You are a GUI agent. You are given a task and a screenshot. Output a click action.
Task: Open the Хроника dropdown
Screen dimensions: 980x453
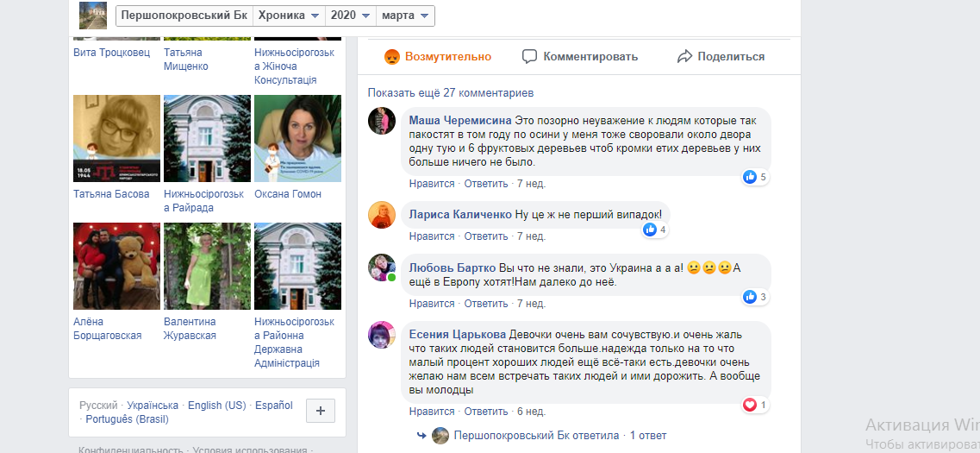289,16
